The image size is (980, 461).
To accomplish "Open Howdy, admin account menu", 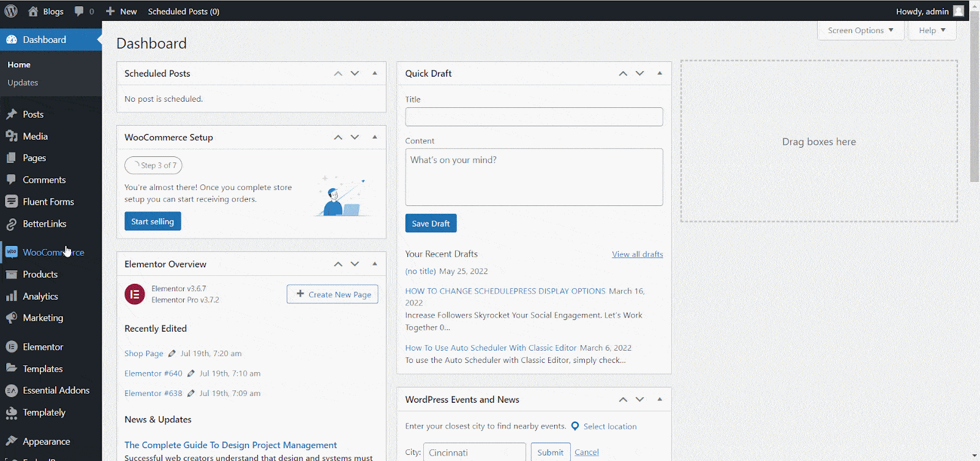I will point(930,11).
